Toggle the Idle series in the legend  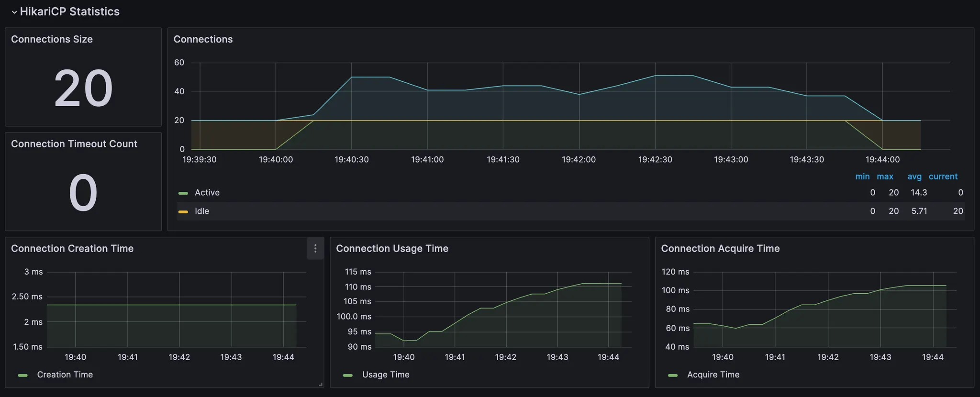(x=202, y=211)
